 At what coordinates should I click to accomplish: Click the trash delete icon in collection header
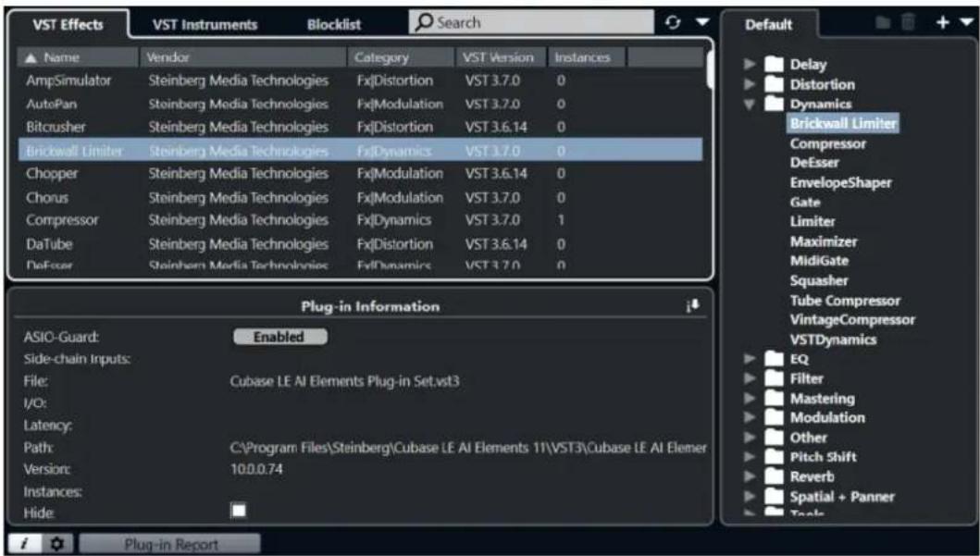(x=908, y=23)
